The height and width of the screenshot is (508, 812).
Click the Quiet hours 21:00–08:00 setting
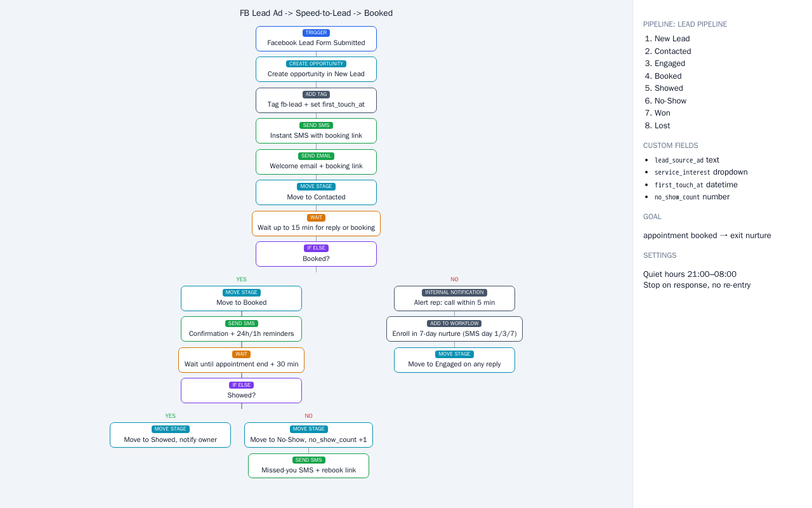pos(690,274)
